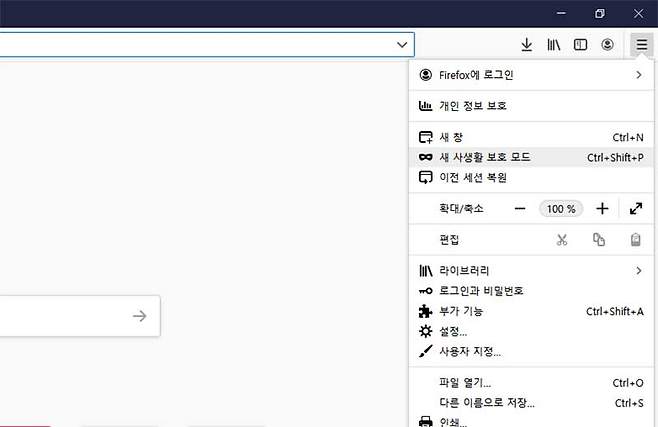Image resolution: width=658 pixels, height=427 pixels.
Task: Click 'Ctrl+S' shortcut text
Action: point(629,403)
